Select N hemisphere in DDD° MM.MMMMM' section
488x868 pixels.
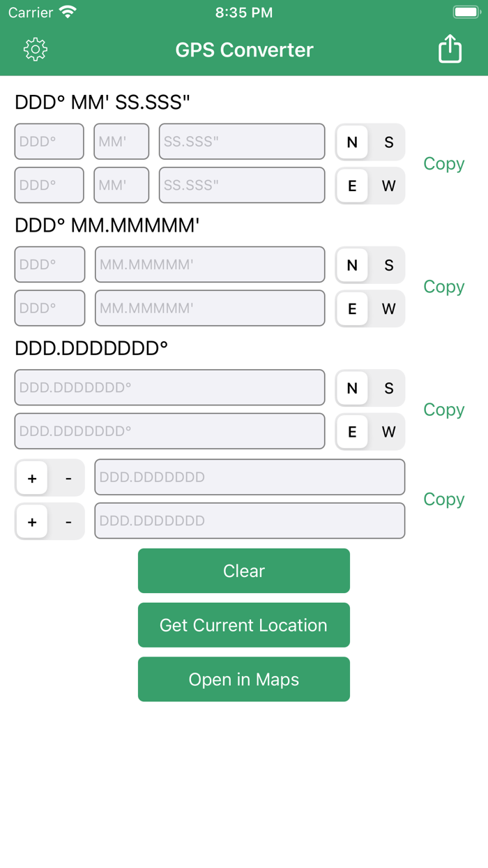(x=352, y=265)
